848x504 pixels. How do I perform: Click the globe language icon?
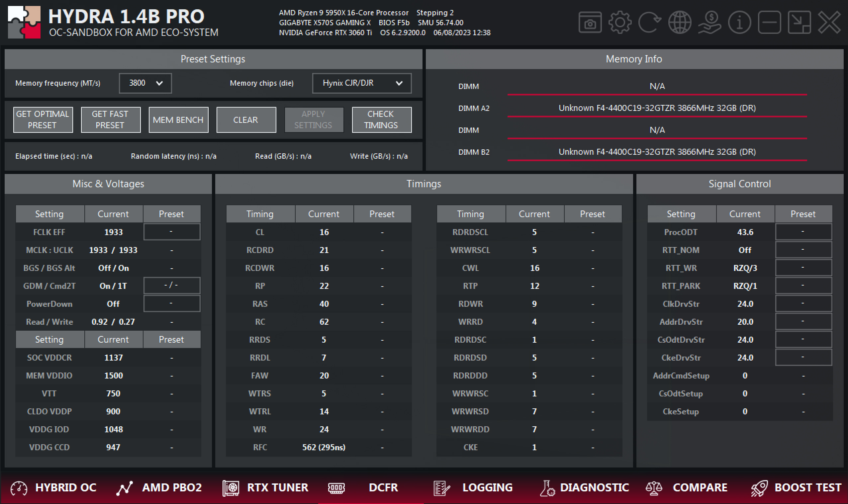pos(680,23)
